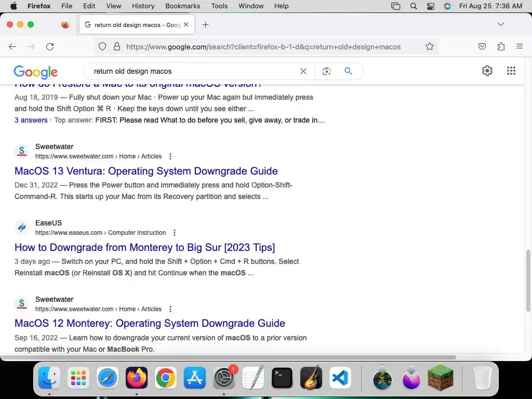This screenshot has width=532, height=399.
Task: Reload the current page
Action: [50, 46]
